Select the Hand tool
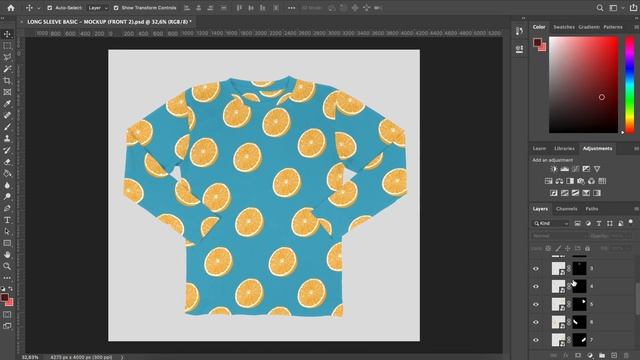 (7, 255)
